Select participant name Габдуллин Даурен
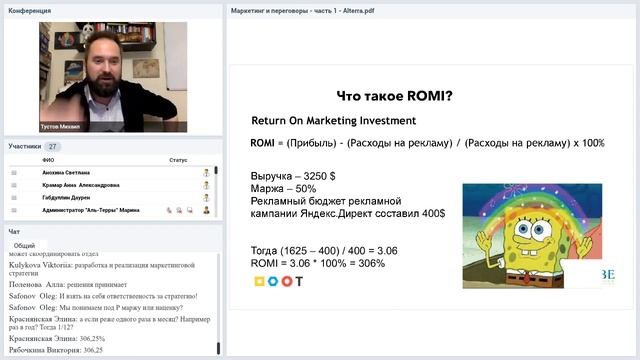 (66, 198)
